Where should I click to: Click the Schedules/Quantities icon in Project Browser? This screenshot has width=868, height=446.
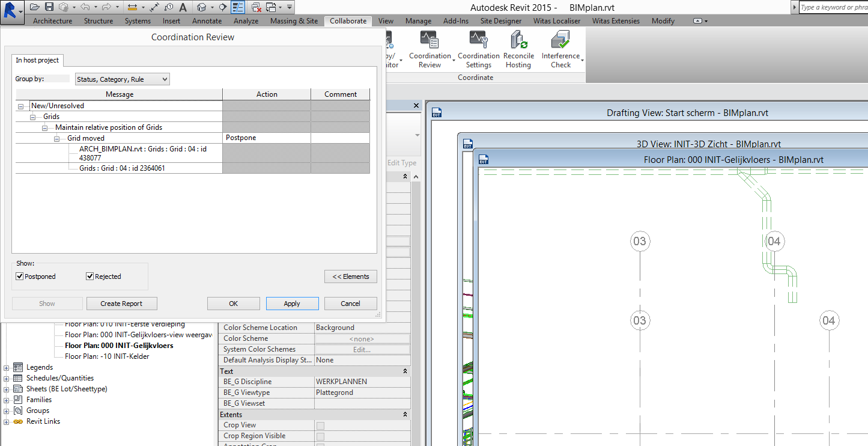coord(17,378)
